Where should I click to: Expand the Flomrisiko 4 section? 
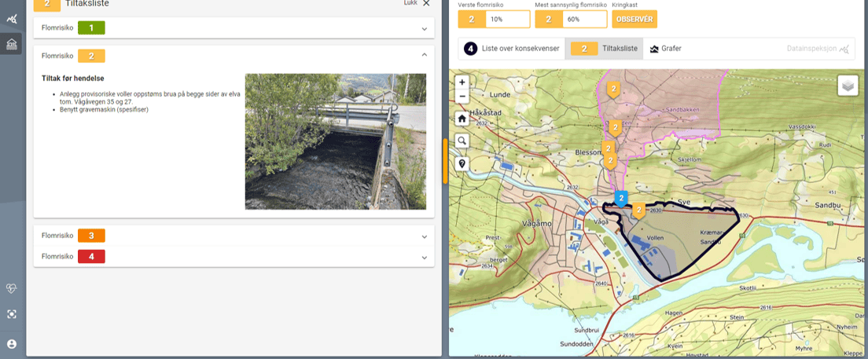click(424, 257)
